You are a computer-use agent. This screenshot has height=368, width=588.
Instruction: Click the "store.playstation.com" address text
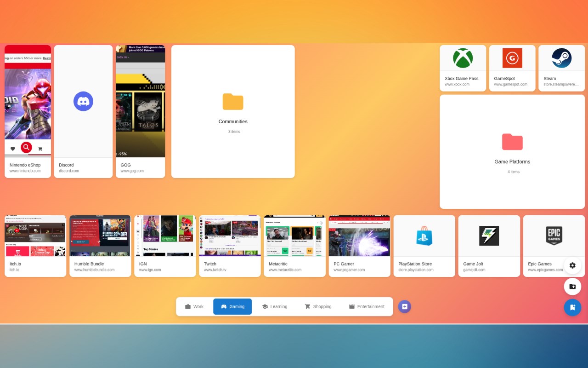pos(416,270)
